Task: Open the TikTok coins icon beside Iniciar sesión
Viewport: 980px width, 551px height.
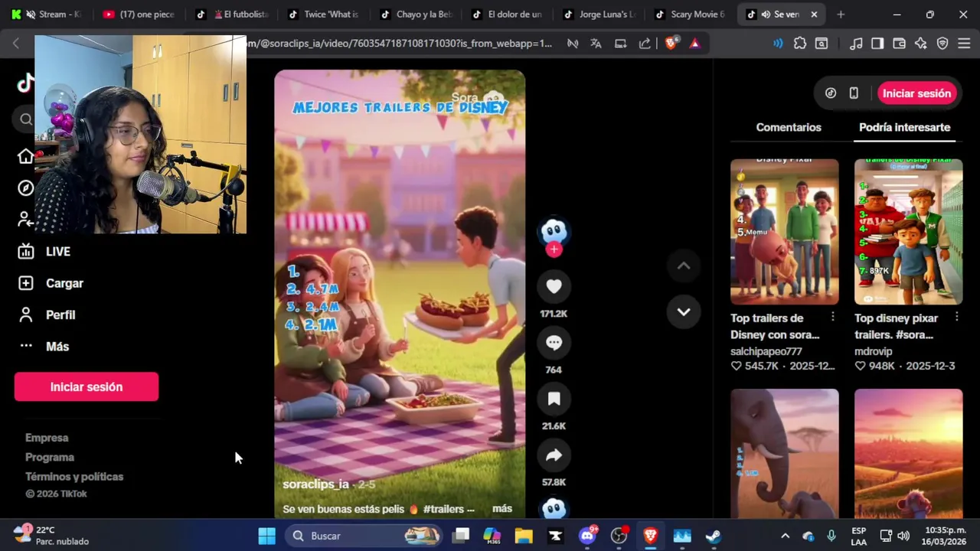Action: pyautogui.click(x=831, y=93)
